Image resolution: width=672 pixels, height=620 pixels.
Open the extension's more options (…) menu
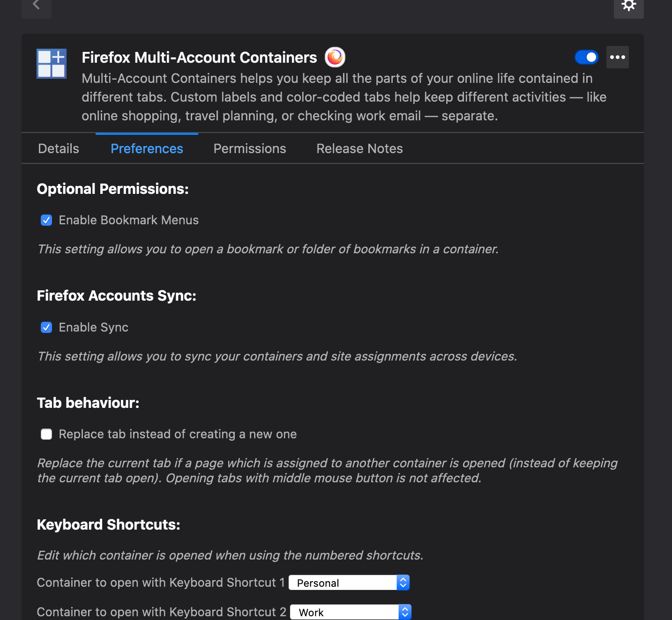[x=617, y=57]
